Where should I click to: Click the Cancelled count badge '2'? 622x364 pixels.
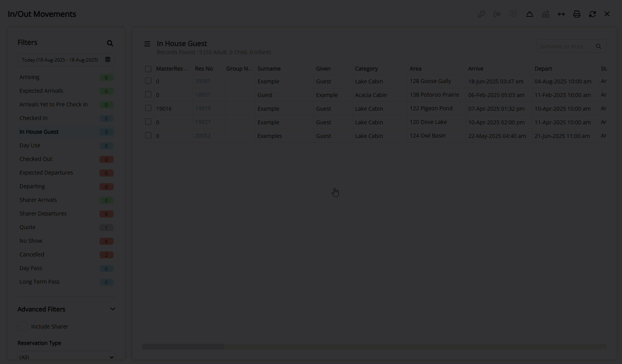(x=106, y=255)
